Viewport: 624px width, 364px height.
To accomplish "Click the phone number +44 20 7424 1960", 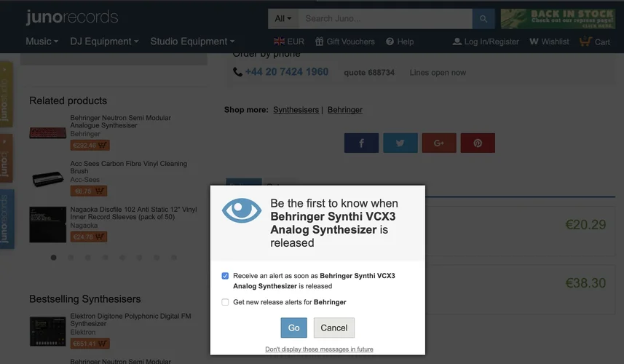I will 287,72.
